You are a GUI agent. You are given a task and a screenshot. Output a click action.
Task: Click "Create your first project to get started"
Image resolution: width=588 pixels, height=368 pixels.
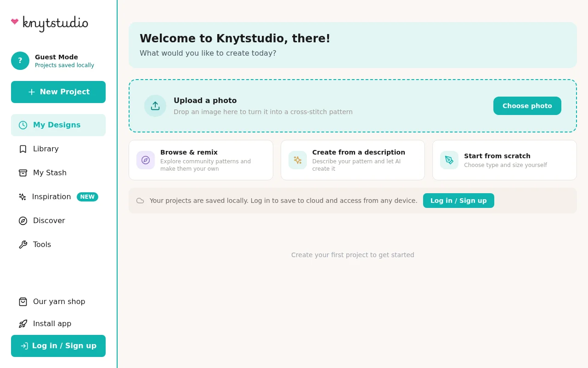click(353, 255)
